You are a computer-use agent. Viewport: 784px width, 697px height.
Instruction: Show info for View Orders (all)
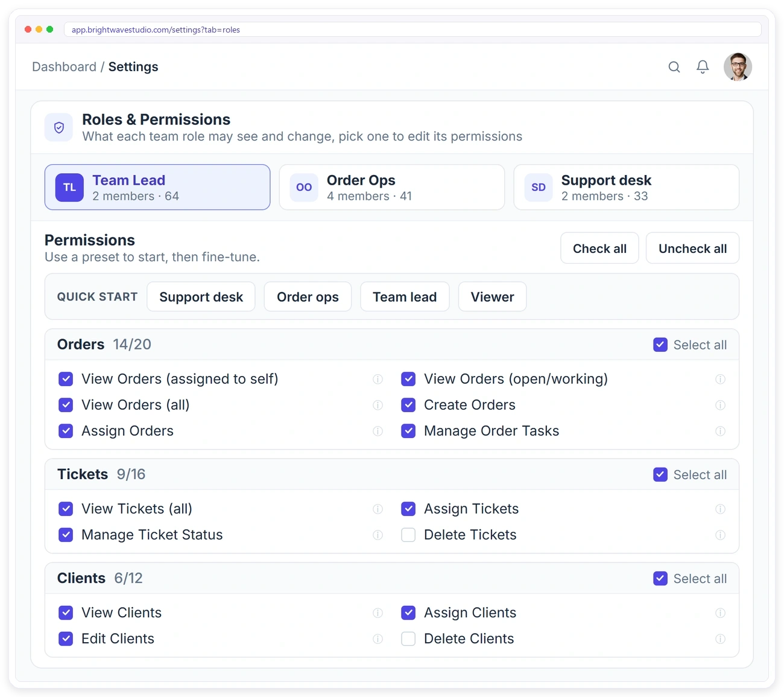[378, 405]
